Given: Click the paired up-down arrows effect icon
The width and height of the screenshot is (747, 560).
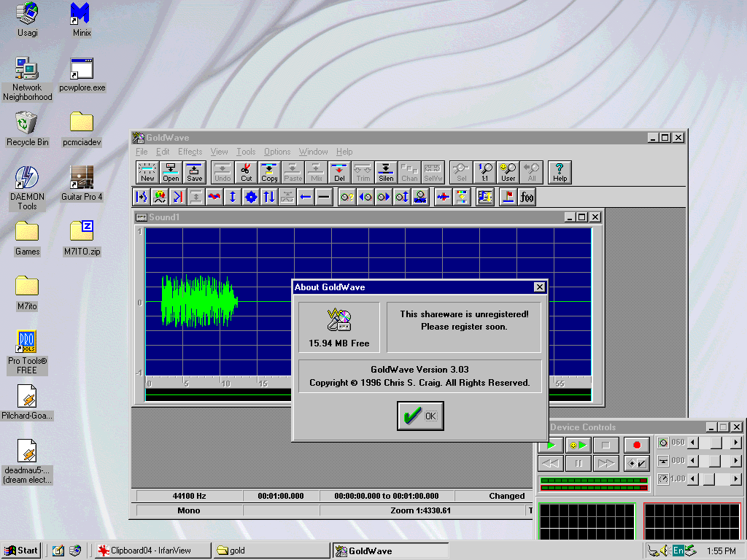Looking at the screenshot, I should 268,197.
